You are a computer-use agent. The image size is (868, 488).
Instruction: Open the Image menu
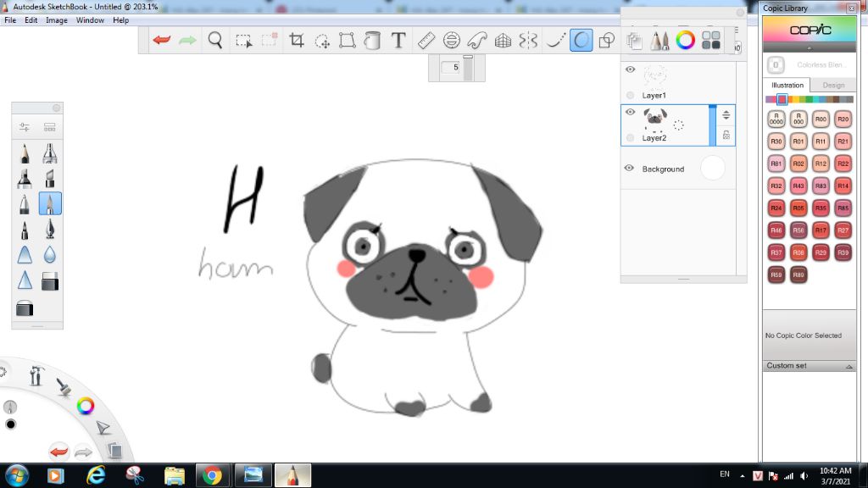[57, 20]
